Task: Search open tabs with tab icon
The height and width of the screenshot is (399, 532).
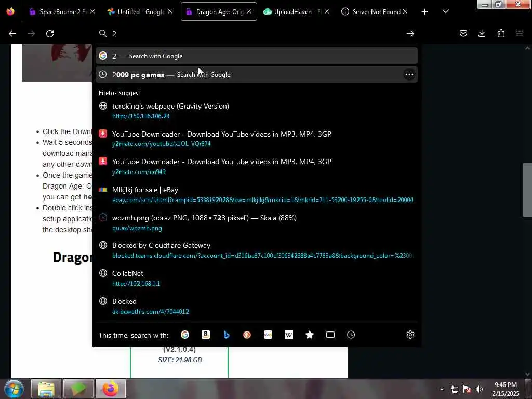Action: coord(330,335)
